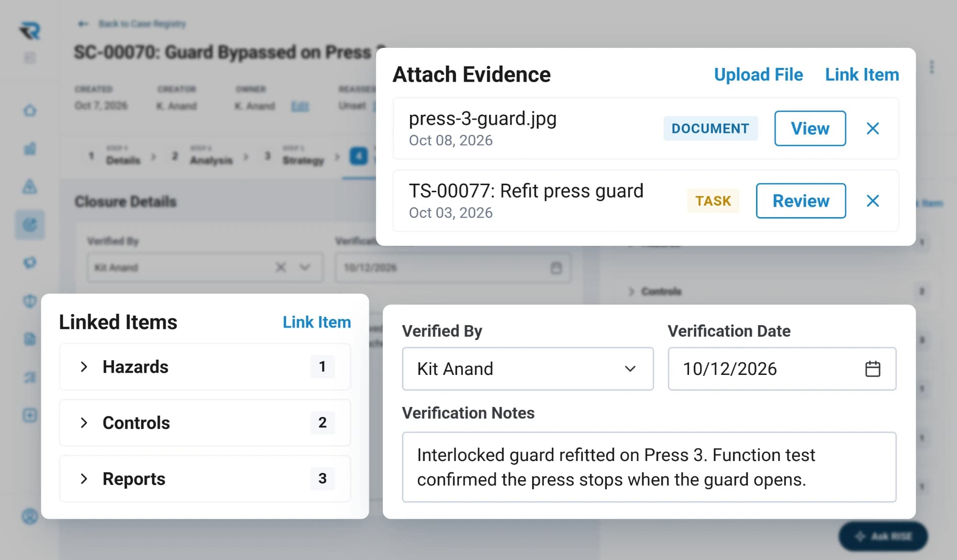
Task: Click the Ask RISE assistant button
Action: 883,537
